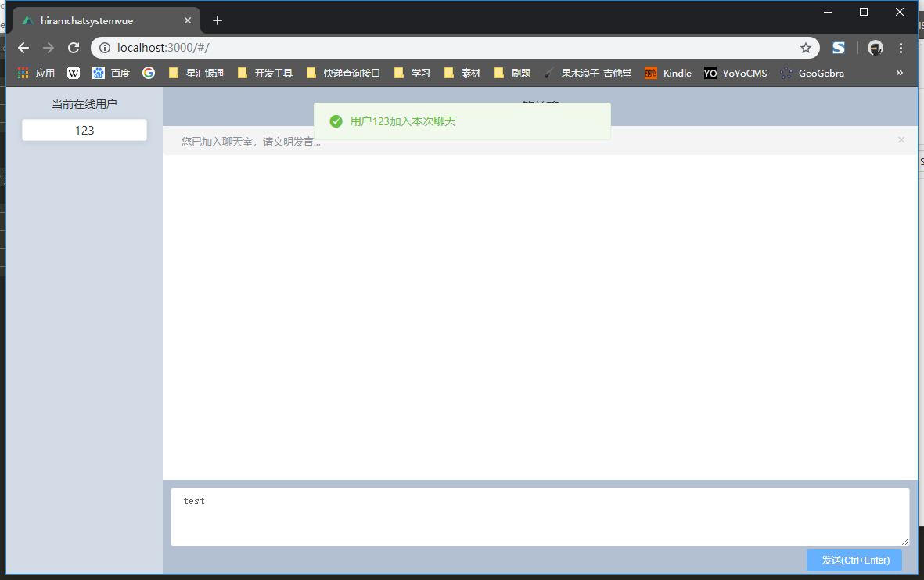Open the Google G bookmark

(149, 73)
